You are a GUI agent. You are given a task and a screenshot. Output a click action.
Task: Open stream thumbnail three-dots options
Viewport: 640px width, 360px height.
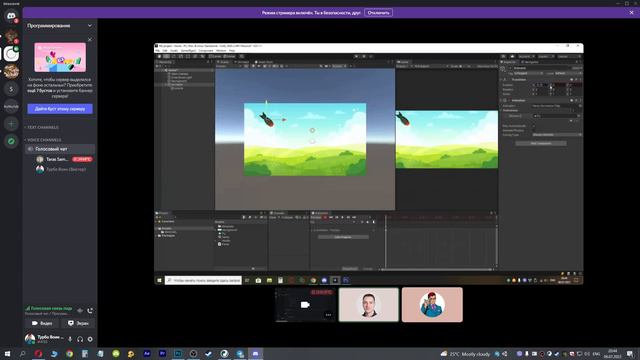click(328, 315)
